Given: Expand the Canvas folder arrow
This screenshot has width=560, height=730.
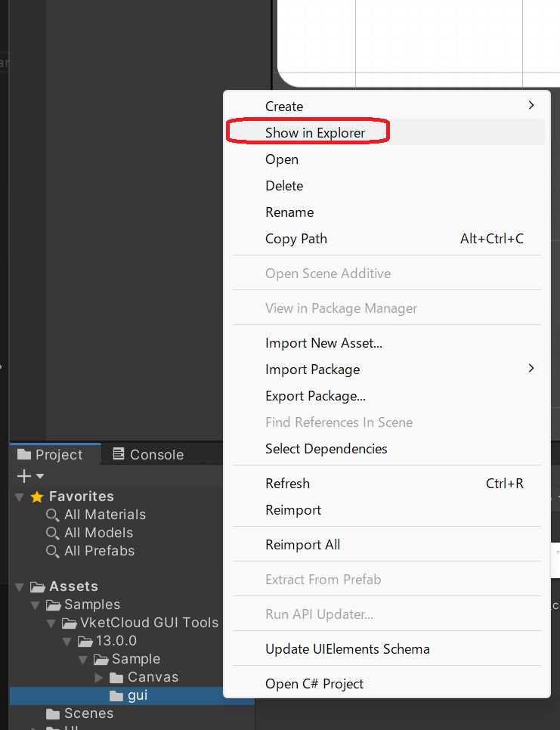Looking at the screenshot, I should pyautogui.click(x=98, y=677).
